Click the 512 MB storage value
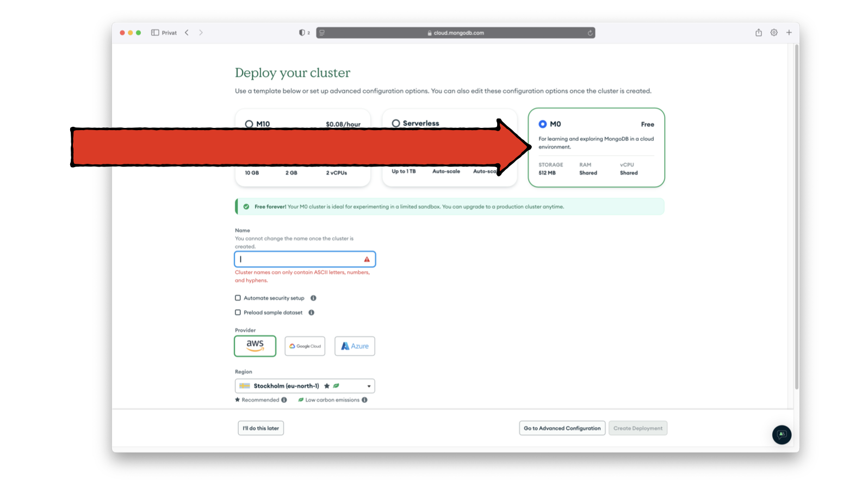 (547, 173)
